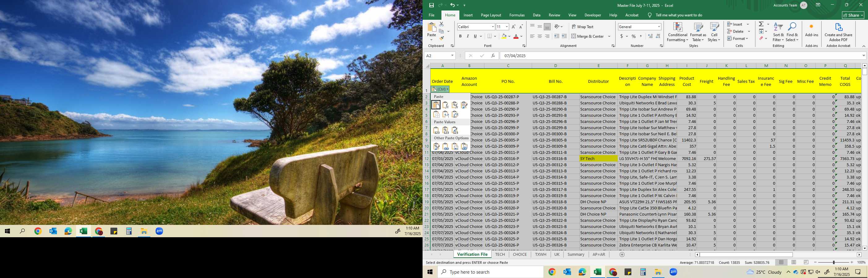Click Increase Font Size icon
868x278 pixels.
click(x=513, y=27)
